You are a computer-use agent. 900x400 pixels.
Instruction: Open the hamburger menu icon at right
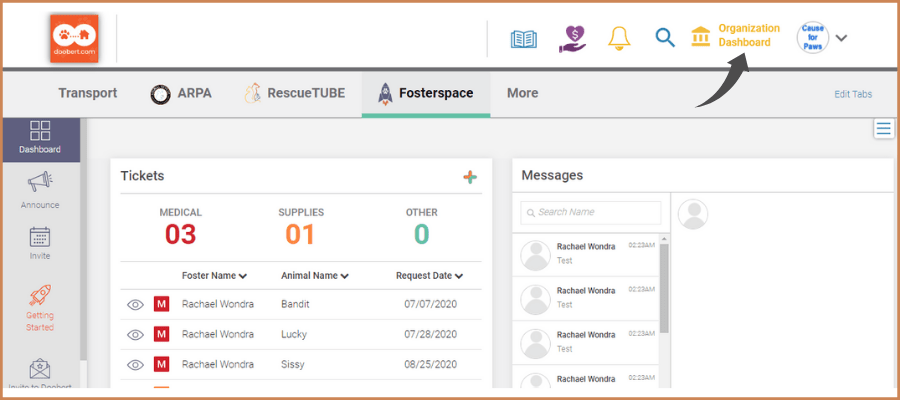coord(884,128)
